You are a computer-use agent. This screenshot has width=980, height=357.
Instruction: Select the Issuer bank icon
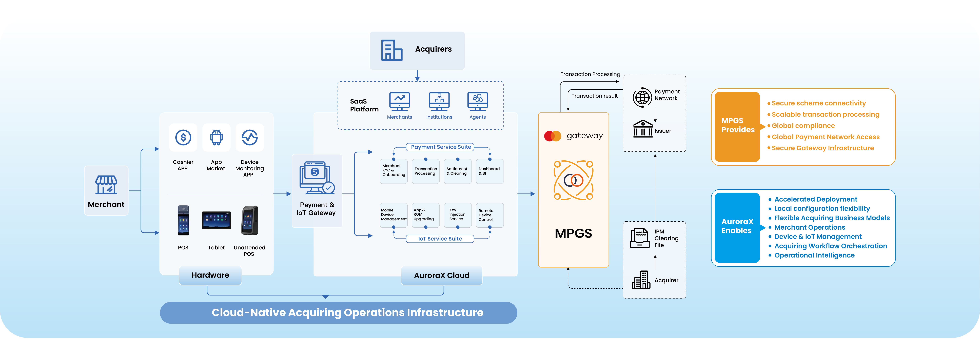[643, 129]
